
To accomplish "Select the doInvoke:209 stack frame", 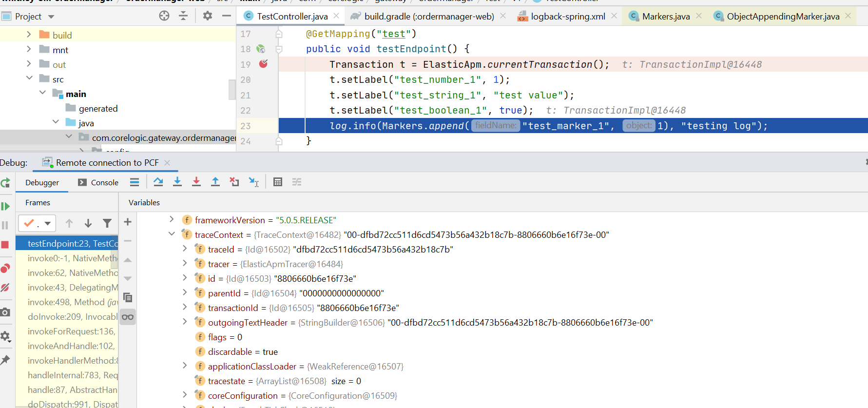I will [x=68, y=317].
